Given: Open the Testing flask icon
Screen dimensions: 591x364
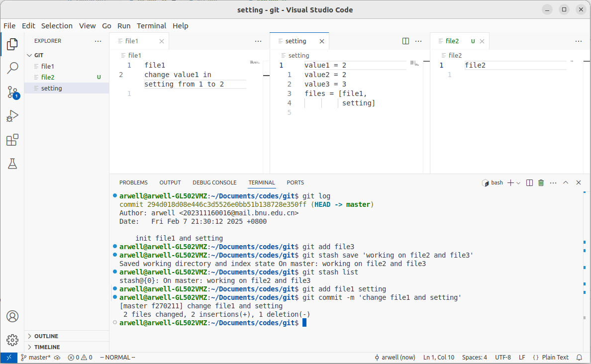Looking at the screenshot, I should point(12,164).
